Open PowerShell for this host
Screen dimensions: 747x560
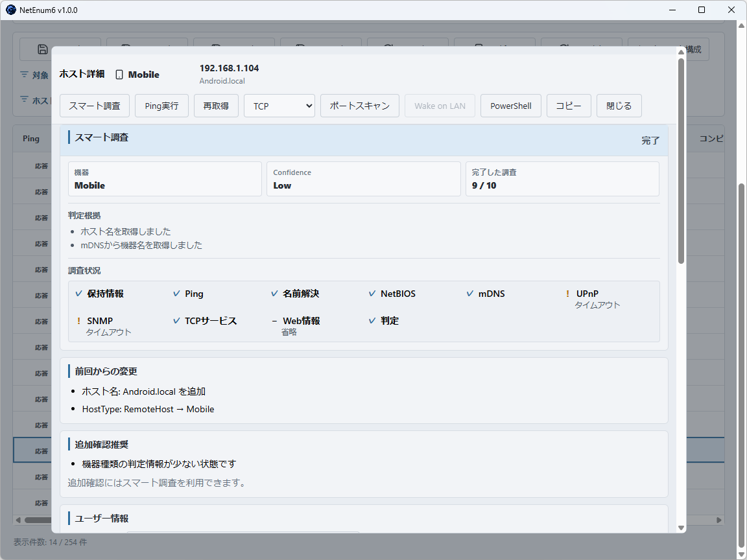pos(511,106)
